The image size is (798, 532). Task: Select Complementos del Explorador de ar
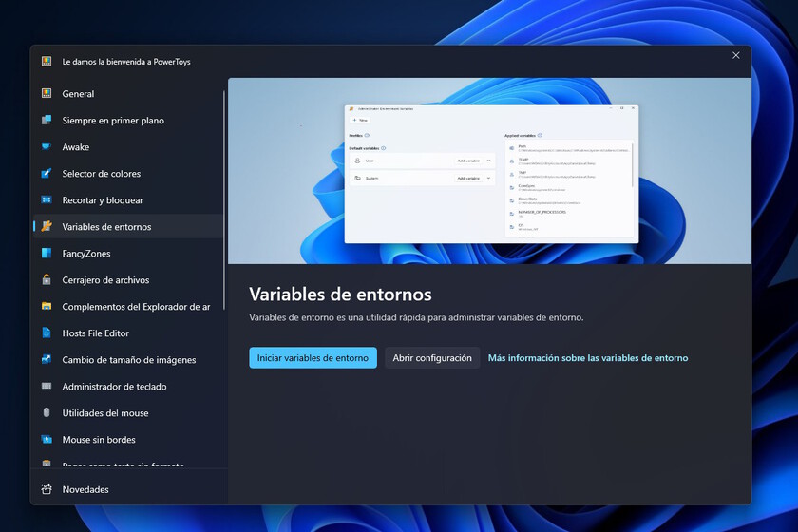(127, 307)
